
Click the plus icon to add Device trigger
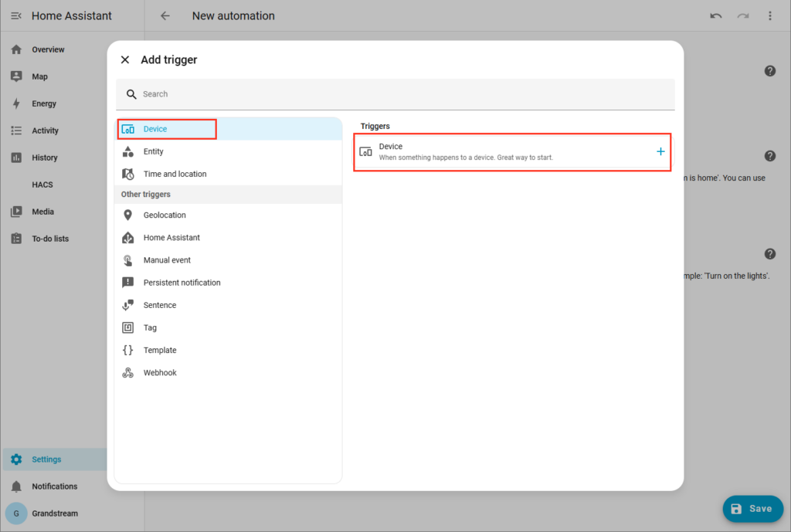[660, 151]
